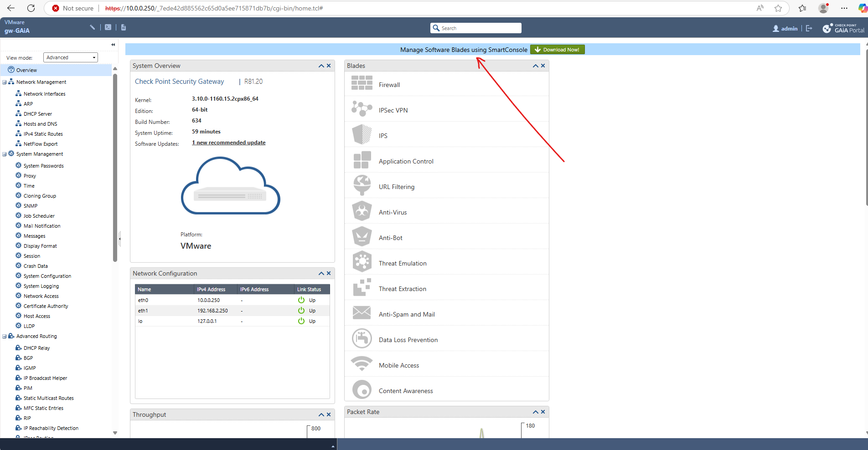Click the browser address bar URL
The width and height of the screenshot is (868, 450).
coord(214,8)
